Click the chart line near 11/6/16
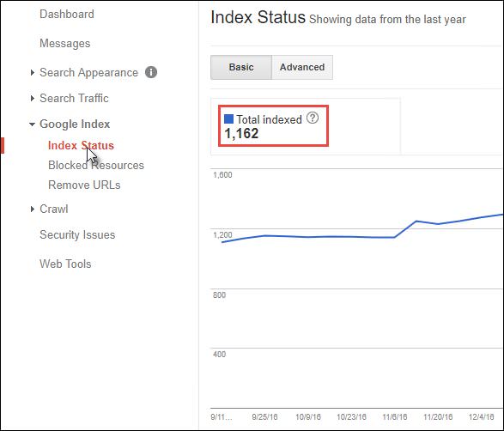Image resolution: width=504 pixels, height=431 pixels. (394, 237)
